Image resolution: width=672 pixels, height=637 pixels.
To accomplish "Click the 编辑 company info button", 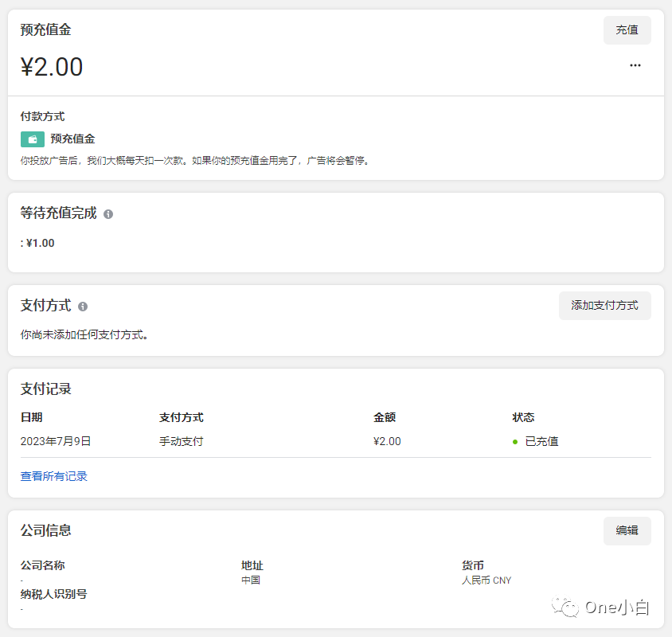I will coord(627,531).
